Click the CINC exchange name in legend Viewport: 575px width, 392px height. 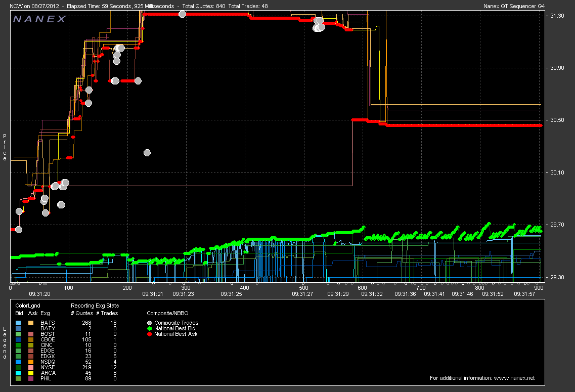coord(47,345)
